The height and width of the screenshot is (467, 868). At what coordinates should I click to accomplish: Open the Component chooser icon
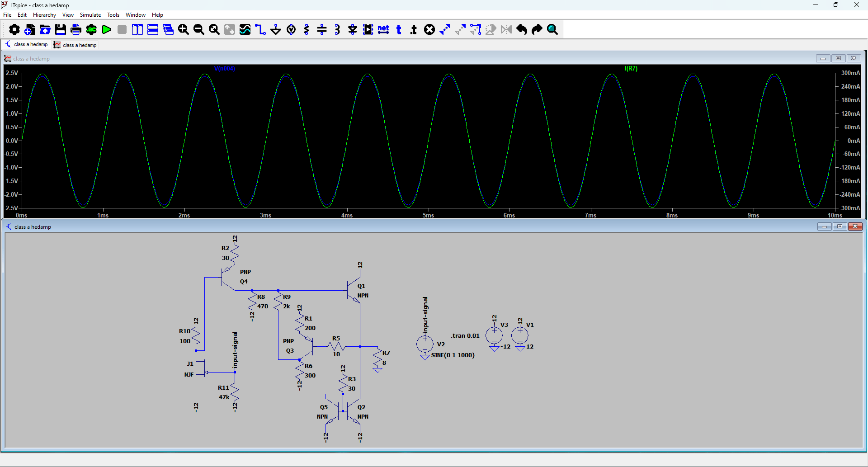tap(368, 30)
